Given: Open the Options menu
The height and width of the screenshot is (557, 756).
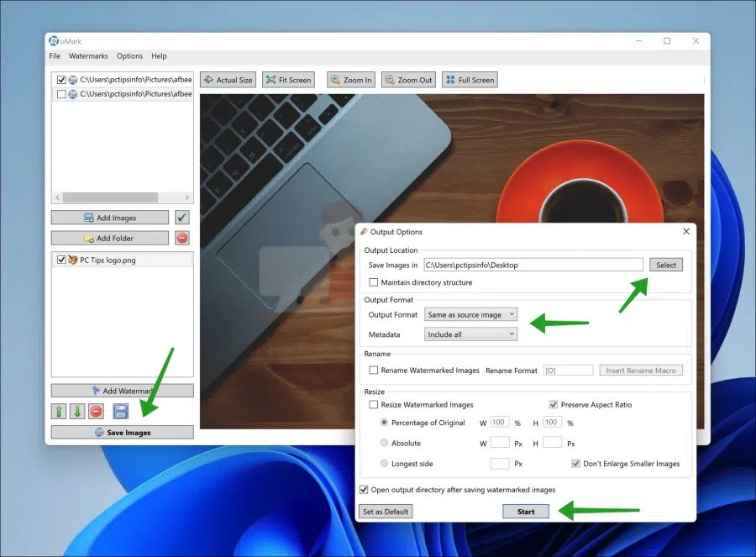Looking at the screenshot, I should [x=129, y=56].
